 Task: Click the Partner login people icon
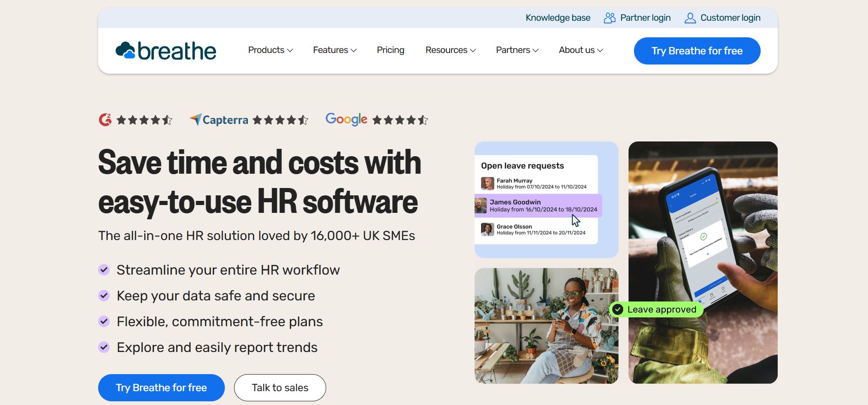click(x=610, y=18)
